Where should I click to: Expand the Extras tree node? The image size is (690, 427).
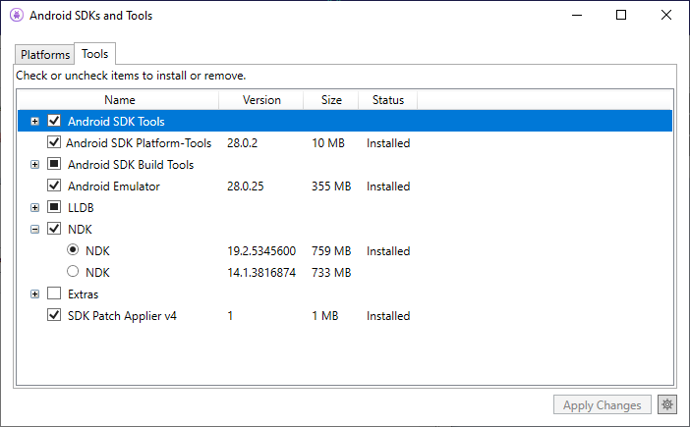pos(35,294)
